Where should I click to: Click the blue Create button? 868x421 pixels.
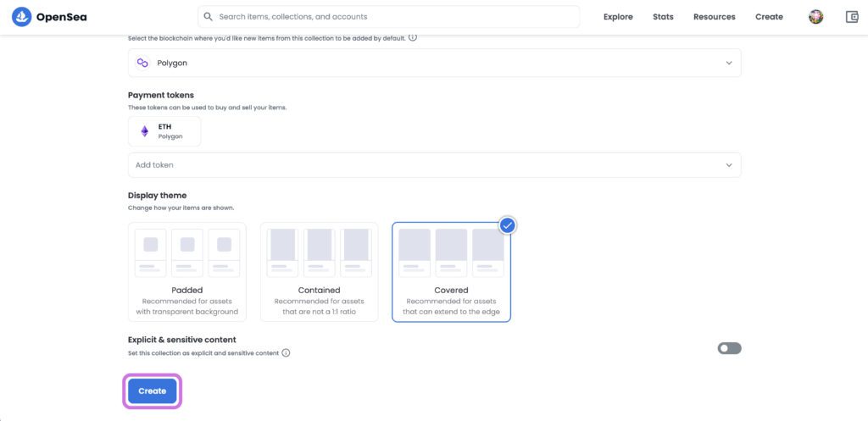click(x=153, y=391)
